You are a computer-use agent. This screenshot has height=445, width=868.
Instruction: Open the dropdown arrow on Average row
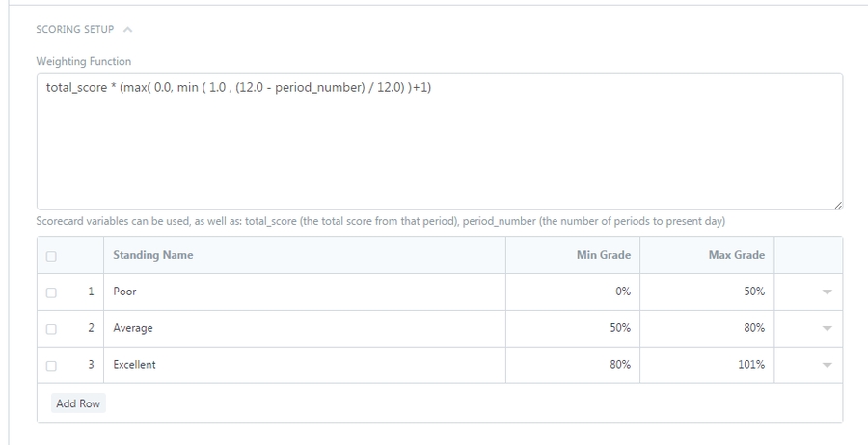click(827, 328)
